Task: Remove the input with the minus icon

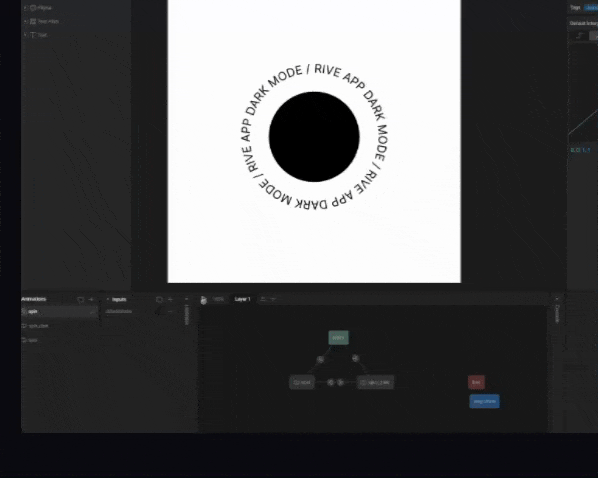Action: click(x=170, y=312)
